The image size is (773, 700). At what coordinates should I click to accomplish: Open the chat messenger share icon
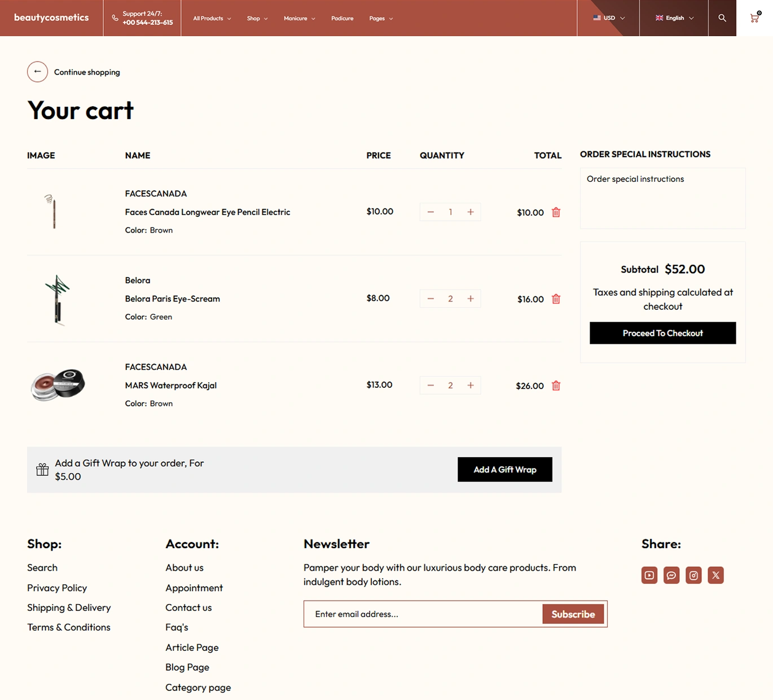pos(671,575)
